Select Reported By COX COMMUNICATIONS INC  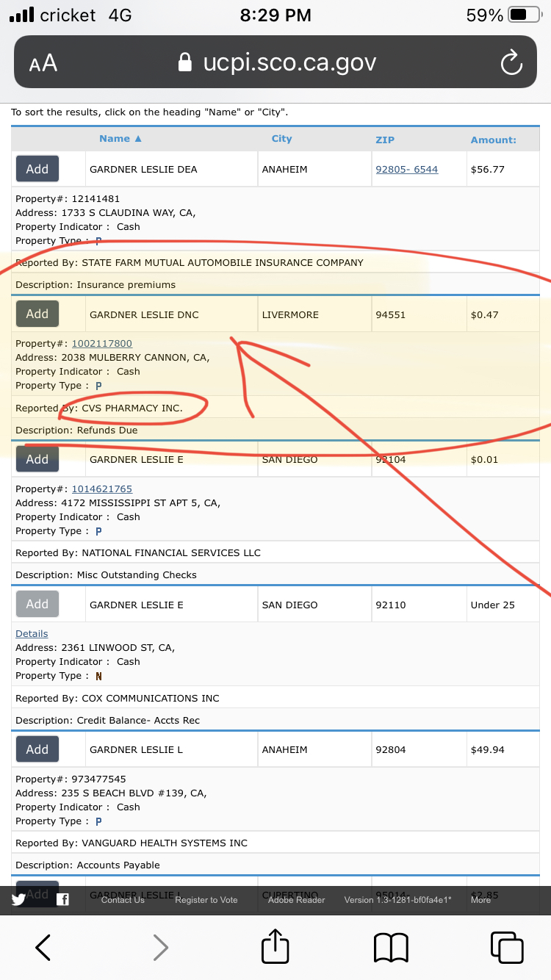(x=118, y=699)
